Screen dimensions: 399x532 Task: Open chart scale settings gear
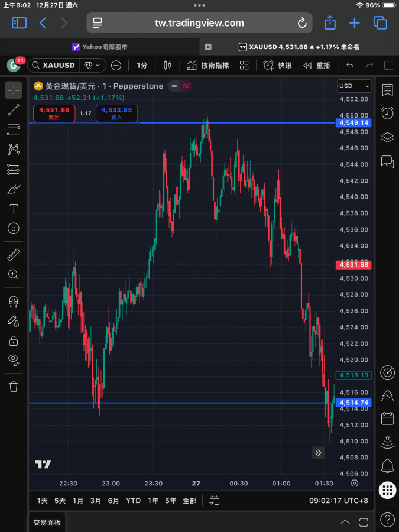point(354,483)
